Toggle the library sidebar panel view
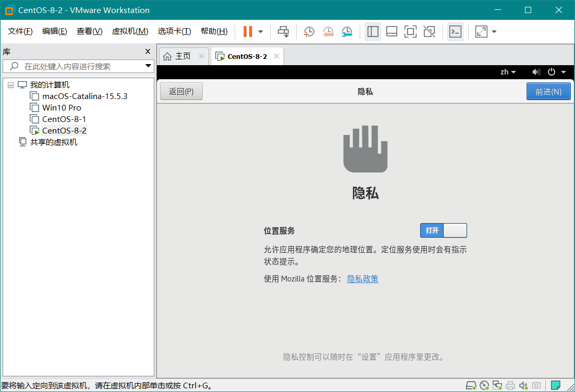This screenshot has width=575, height=392. [373, 32]
